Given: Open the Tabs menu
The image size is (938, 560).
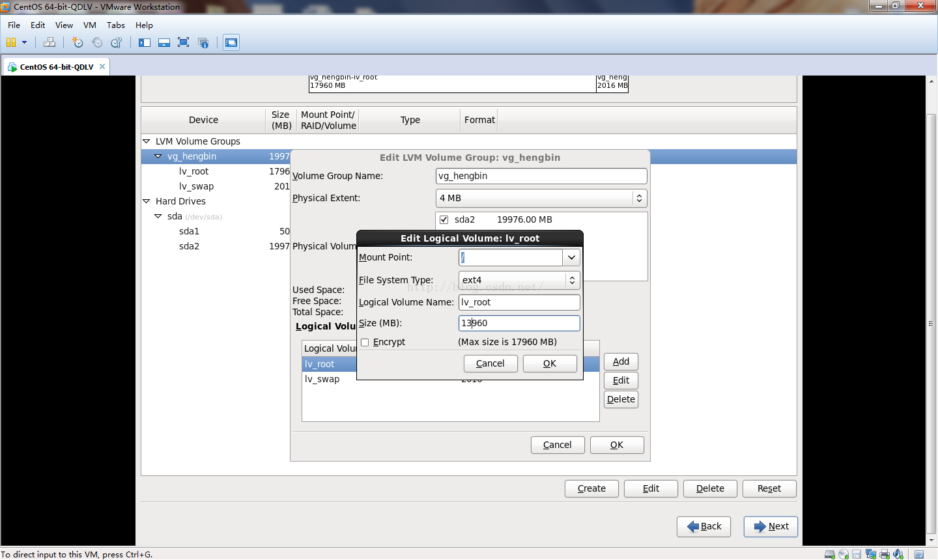Looking at the screenshot, I should [x=116, y=25].
